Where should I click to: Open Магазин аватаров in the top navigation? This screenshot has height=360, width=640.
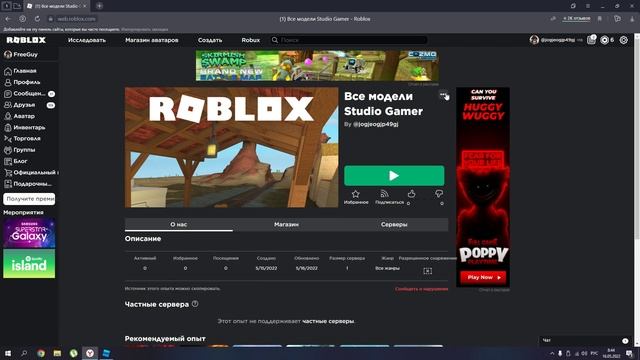point(152,40)
